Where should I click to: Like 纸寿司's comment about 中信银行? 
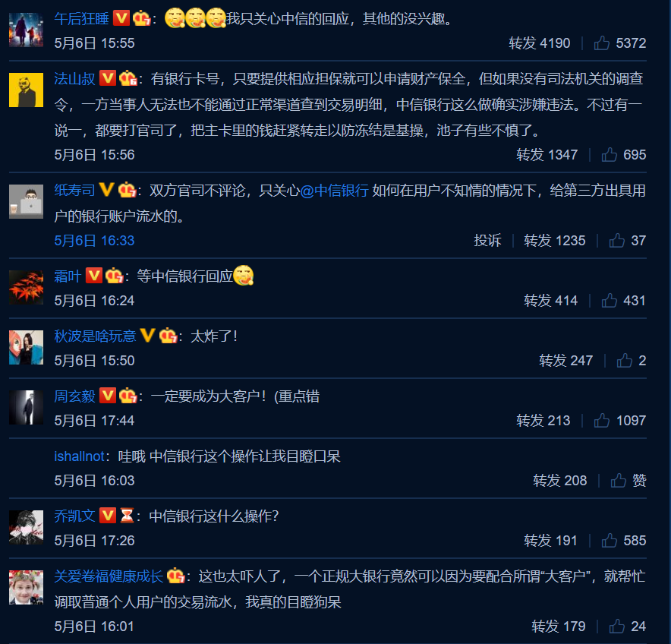pyautogui.click(x=617, y=240)
